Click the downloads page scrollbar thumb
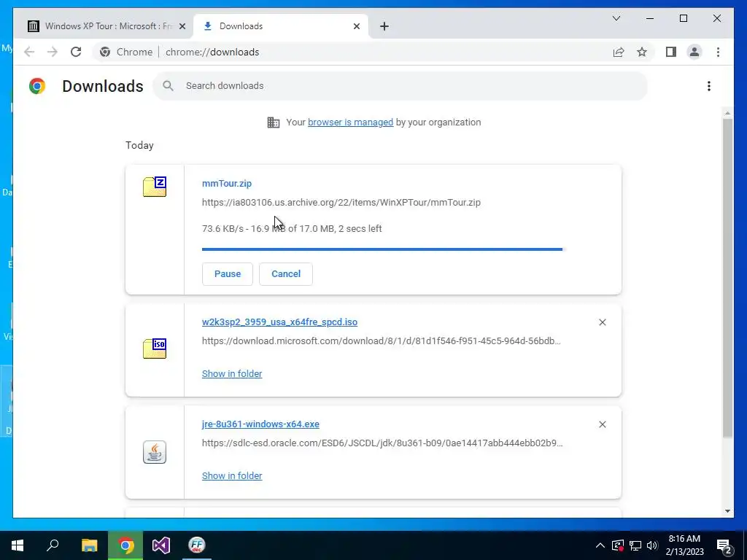Screen dimensions: 747x560 pyautogui.click(x=727, y=278)
